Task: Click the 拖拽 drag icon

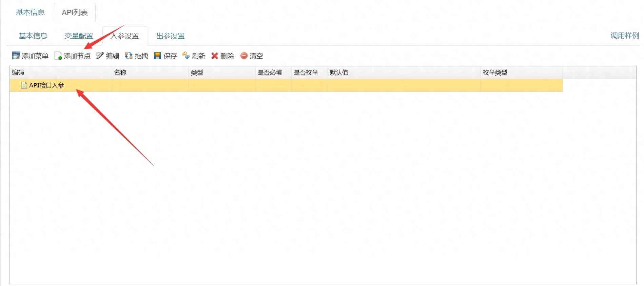Action: 129,56
